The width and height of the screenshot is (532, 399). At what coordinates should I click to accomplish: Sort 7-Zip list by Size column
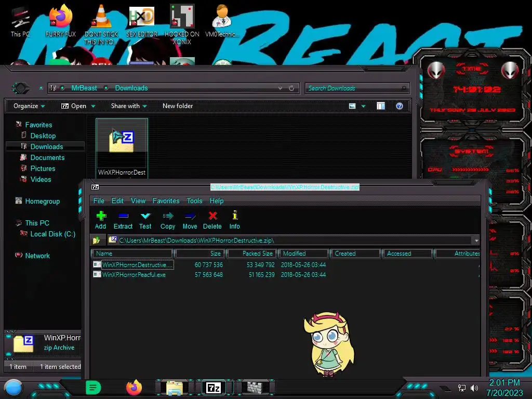(x=200, y=254)
